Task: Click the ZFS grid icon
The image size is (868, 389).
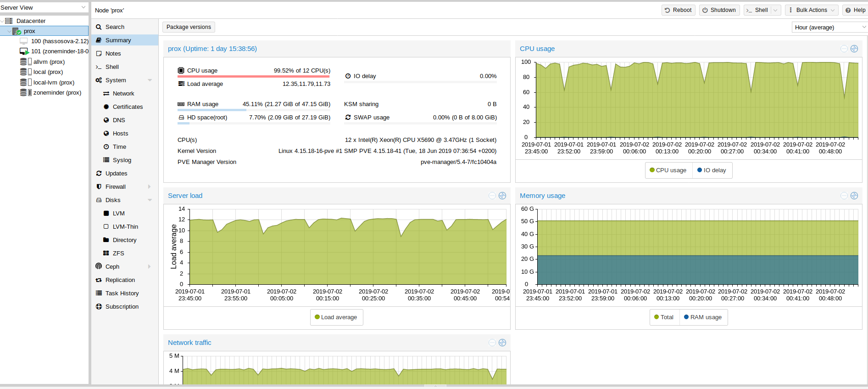Action: click(106, 254)
